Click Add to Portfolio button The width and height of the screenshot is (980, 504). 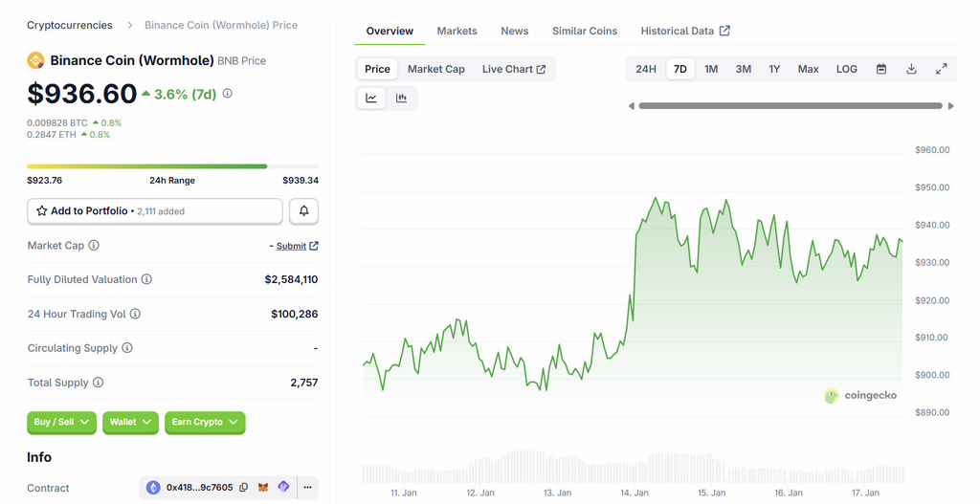(x=154, y=210)
